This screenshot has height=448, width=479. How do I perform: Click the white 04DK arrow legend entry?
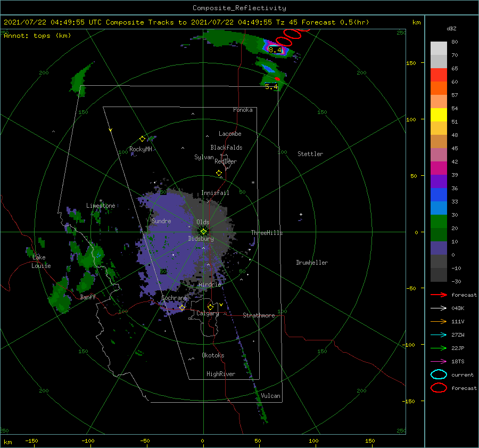(448, 308)
